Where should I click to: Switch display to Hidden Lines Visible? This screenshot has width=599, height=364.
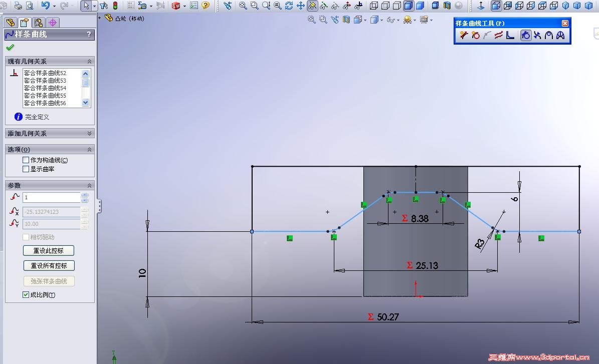click(x=385, y=6)
